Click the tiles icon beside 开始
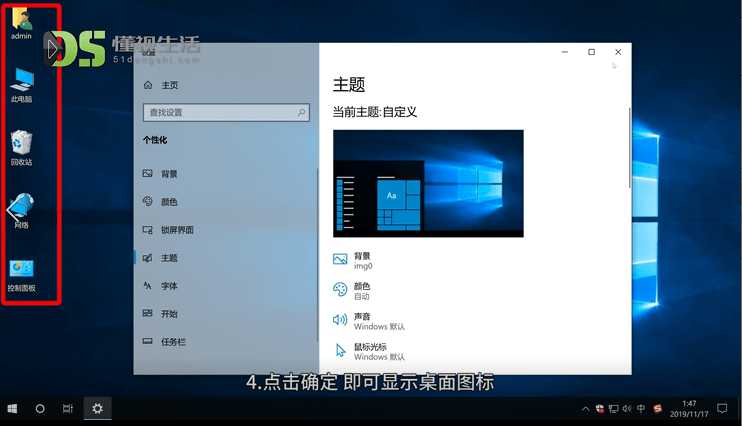 pos(148,313)
